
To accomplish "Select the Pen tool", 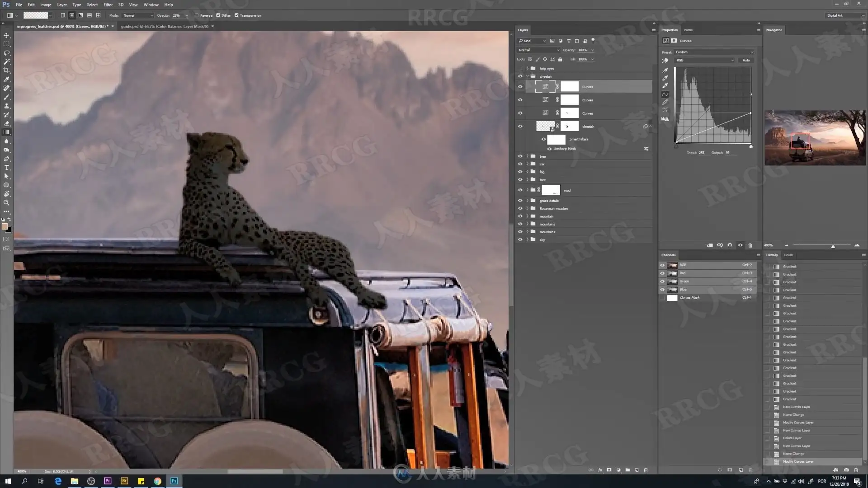I will click(x=6, y=159).
